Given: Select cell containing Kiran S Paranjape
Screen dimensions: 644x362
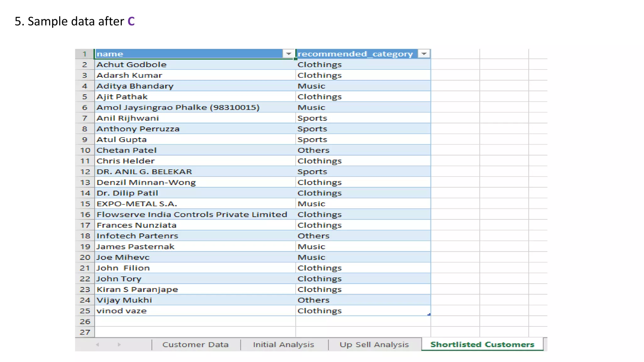Looking at the screenshot, I should tap(195, 289).
